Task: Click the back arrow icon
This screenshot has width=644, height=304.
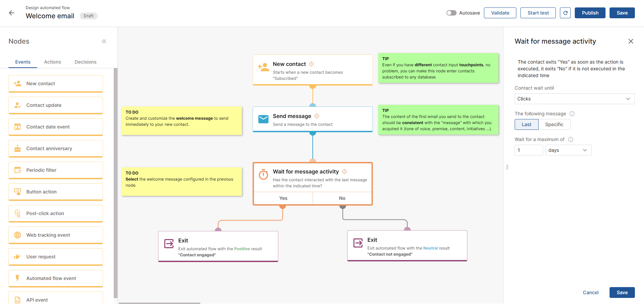Action: click(x=11, y=13)
